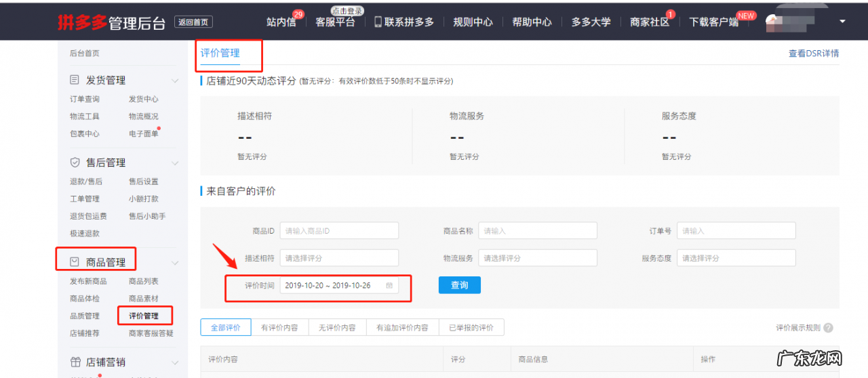Open 小额打款
Screen dimensions: 868x378
pos(144,198)
